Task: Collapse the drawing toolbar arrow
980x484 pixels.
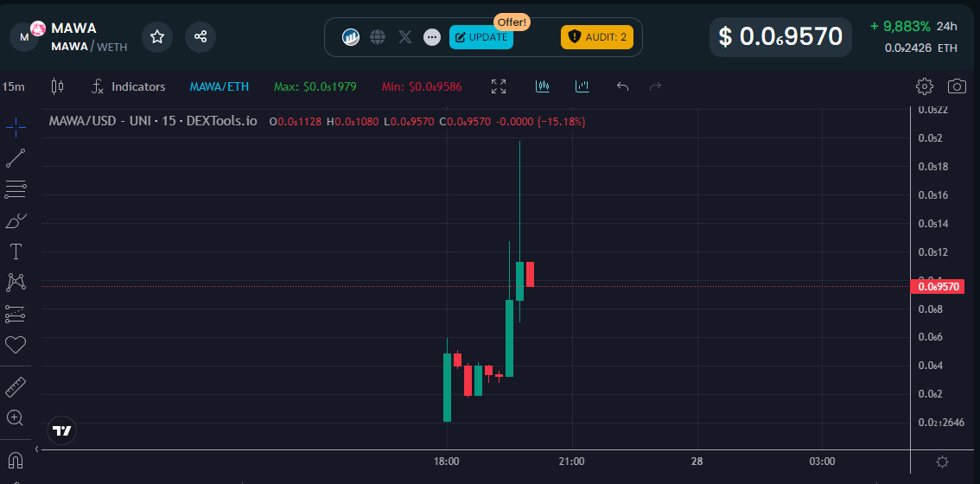Action: 37,449
